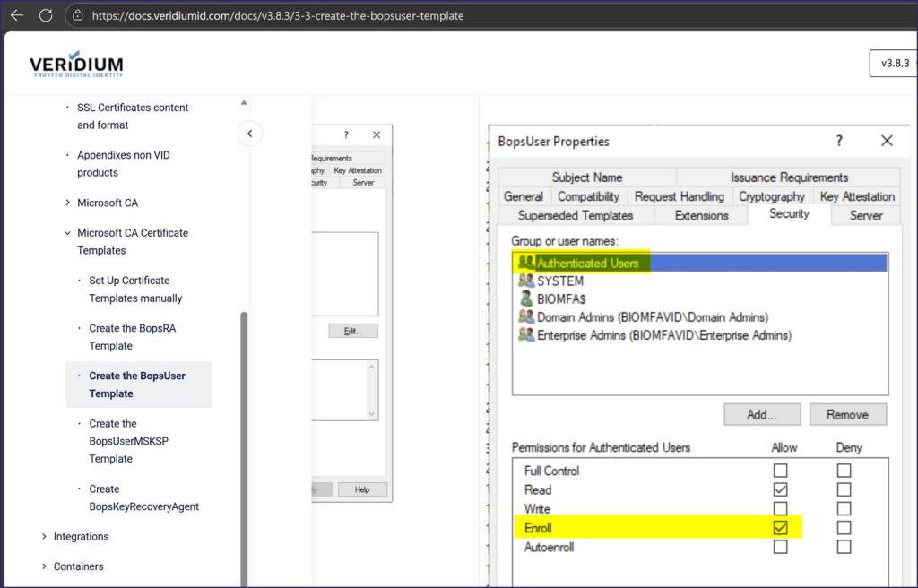Collapse sidebar with the left chevron button
The image size is (918, 588).
[x=249, y=134]
